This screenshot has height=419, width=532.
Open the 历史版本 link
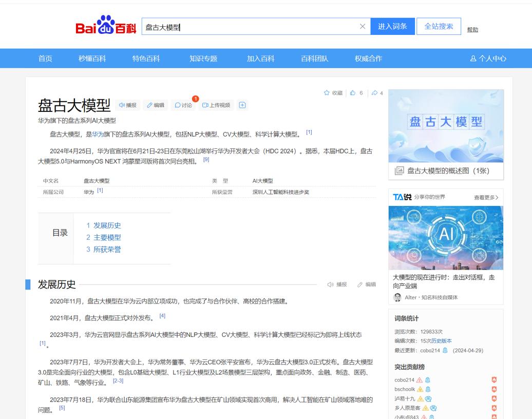(442, 340)
